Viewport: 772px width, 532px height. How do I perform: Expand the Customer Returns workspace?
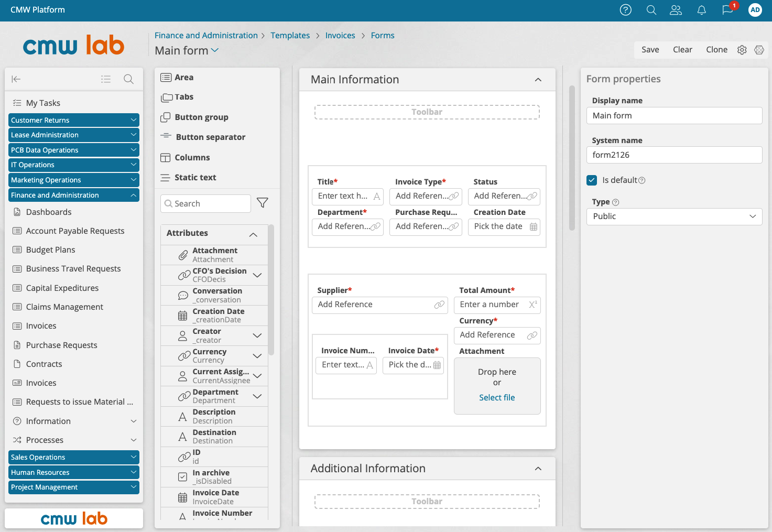(x=74, y=120)
